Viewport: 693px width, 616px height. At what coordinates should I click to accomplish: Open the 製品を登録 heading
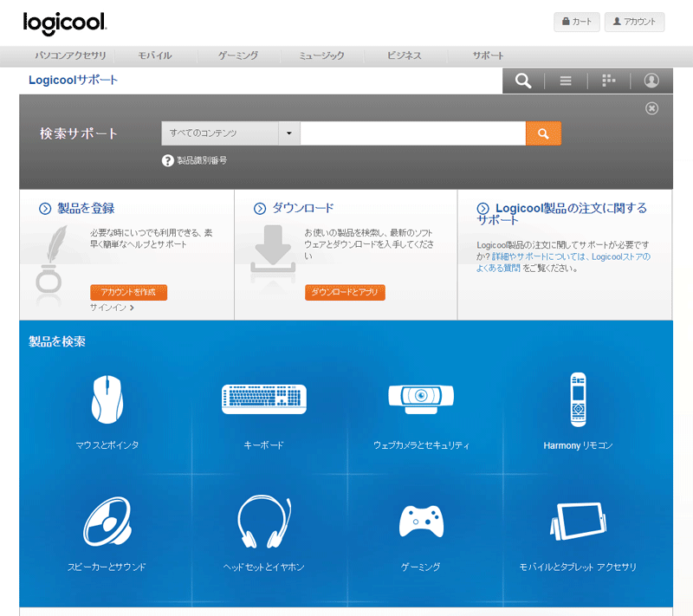86,208
